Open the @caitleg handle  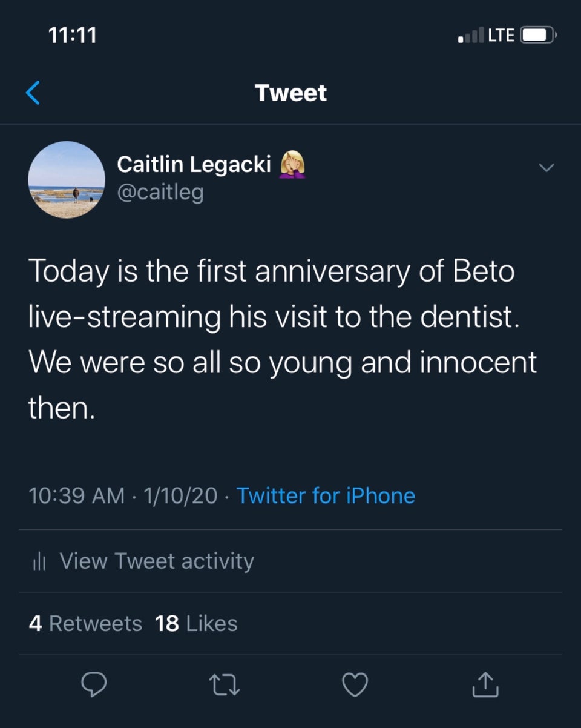pos(160,192)
